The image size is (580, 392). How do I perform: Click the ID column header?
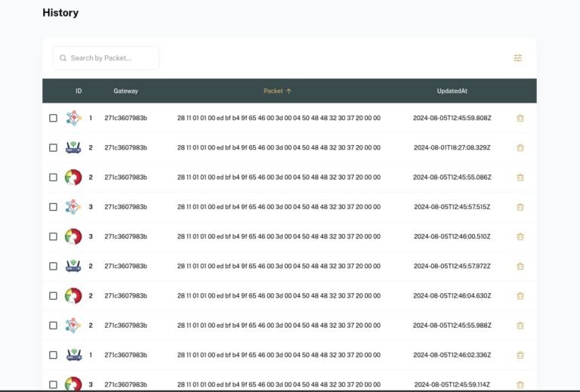[x=79, y=91]
